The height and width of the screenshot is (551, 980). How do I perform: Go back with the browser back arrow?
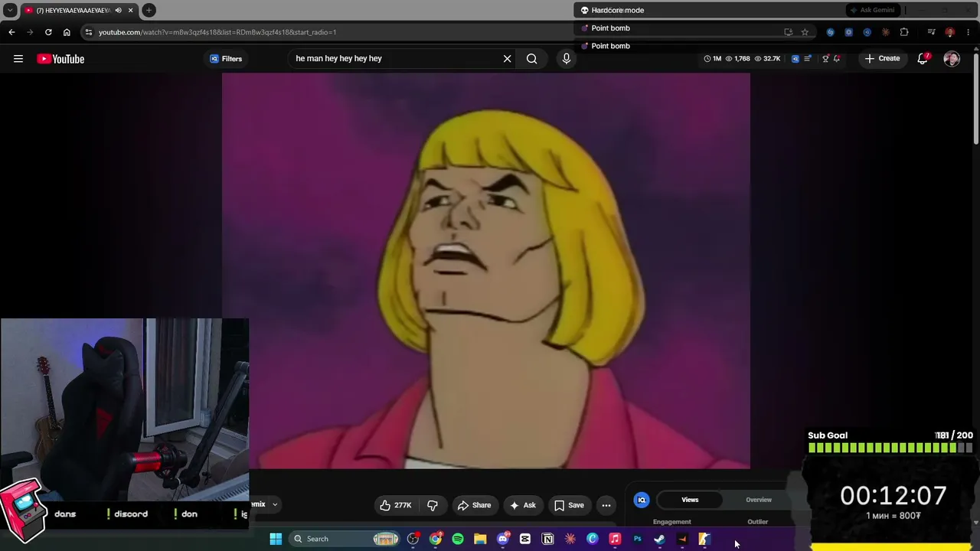tap(11, 32)
